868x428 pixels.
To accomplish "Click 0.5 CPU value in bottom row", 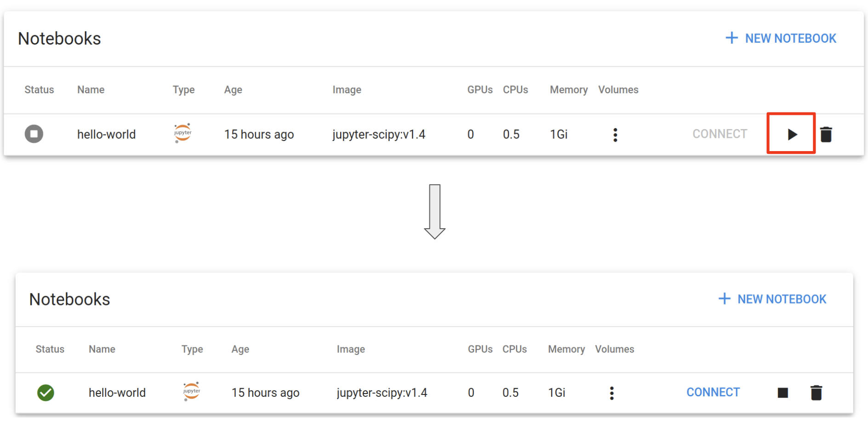I will coord(510,393).
